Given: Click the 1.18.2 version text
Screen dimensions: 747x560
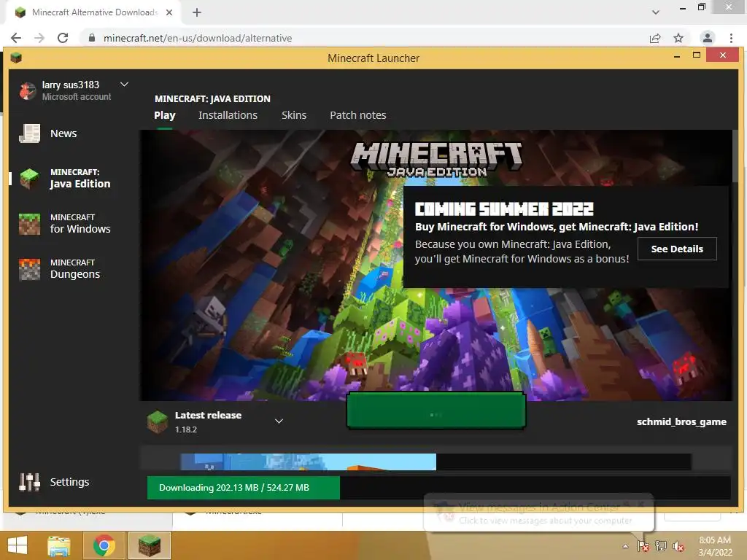Looking at the screenshot, I should point(186,429).
